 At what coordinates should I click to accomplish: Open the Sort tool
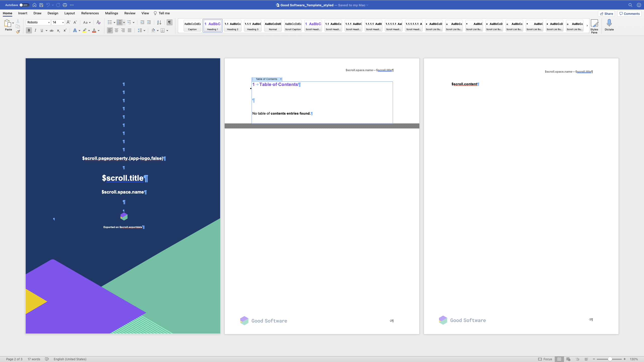pyautogui.click(x=159, y=22)
